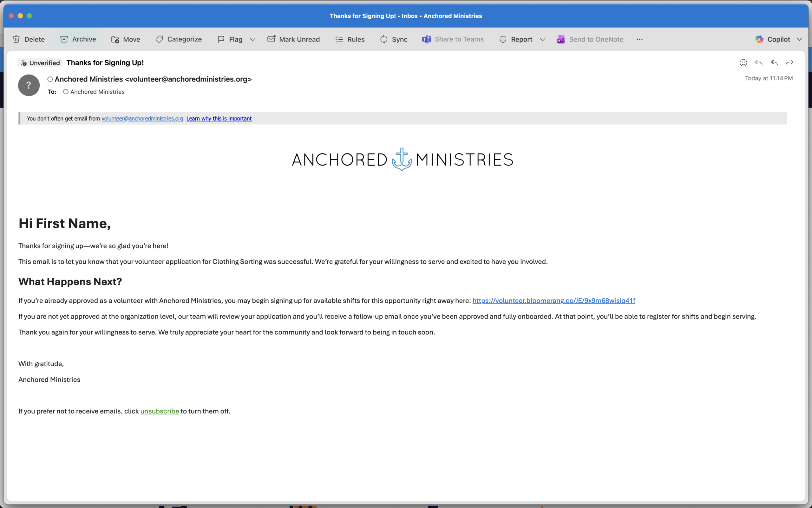
Task: Click recipient presence circle in To field
Action: 66,92
